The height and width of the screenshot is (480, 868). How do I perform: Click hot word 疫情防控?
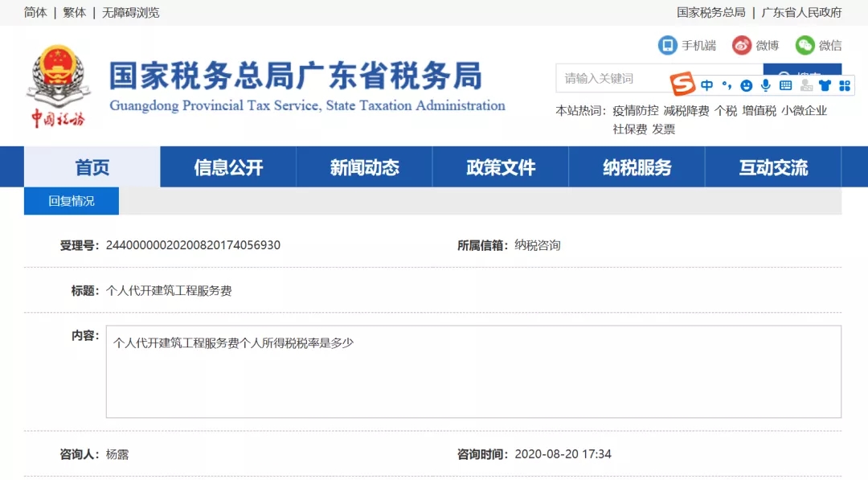point(636,111)
